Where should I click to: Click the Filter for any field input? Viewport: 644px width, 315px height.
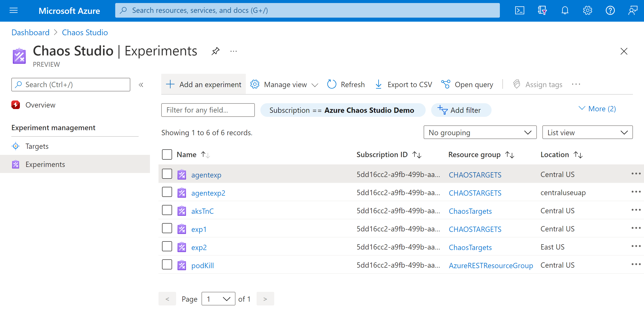click(207, 110)
